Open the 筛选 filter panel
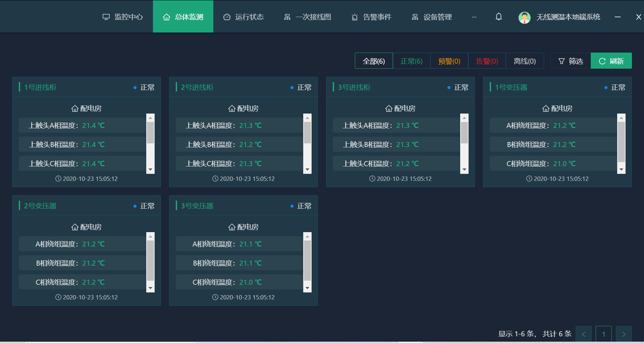The width and height of the screenshot is (644, 343). point(570,61)
